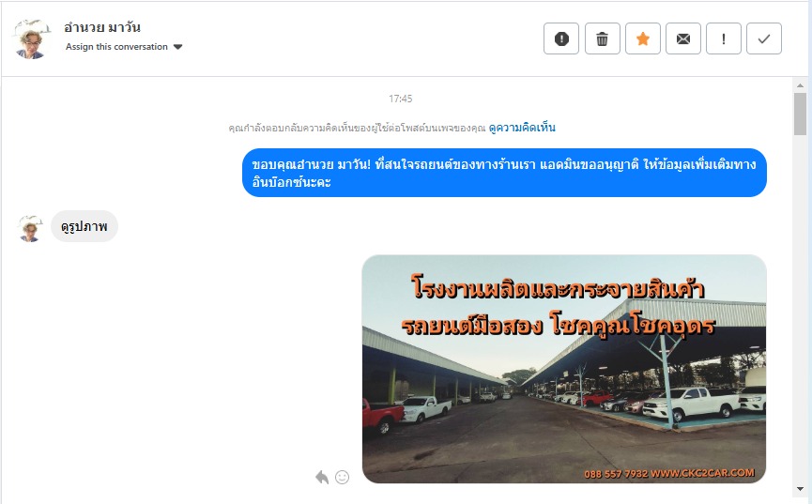Select the contact name อำนวย มาวัน
The image size is (812, 504).
(102, 27)
